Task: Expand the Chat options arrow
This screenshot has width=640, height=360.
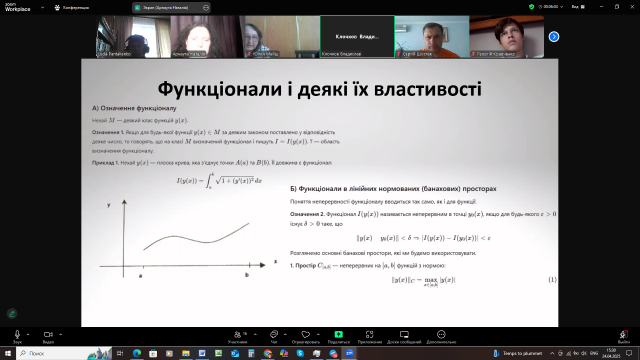Action: (x=285, y=334)
